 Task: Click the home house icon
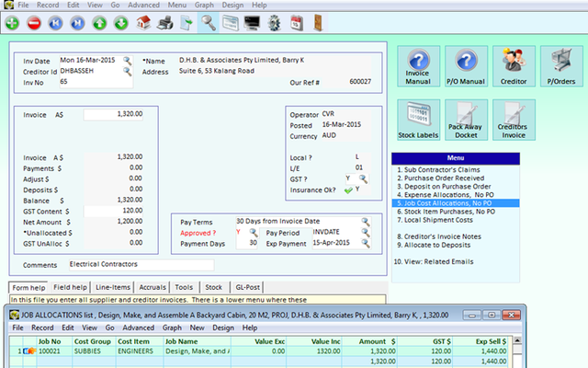coord(143,23)
